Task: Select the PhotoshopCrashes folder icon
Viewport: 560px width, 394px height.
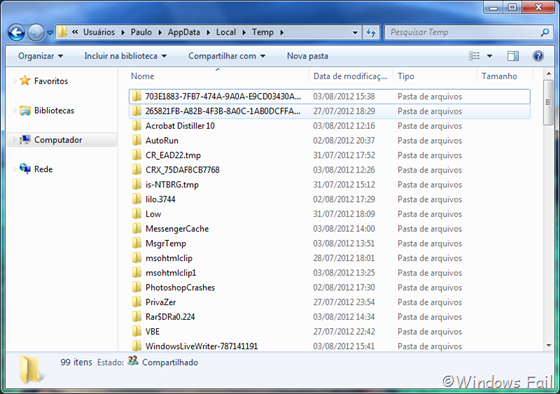Action: pos(136,287)
